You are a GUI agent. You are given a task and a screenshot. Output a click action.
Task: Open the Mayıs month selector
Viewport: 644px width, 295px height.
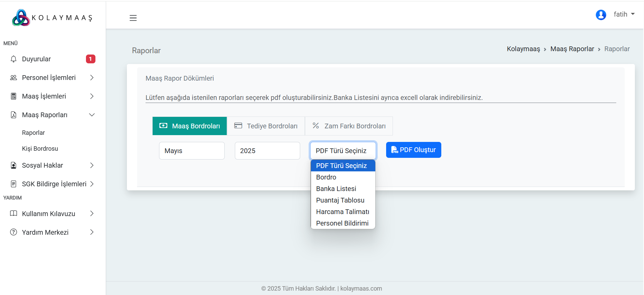[x=192, y=151]
